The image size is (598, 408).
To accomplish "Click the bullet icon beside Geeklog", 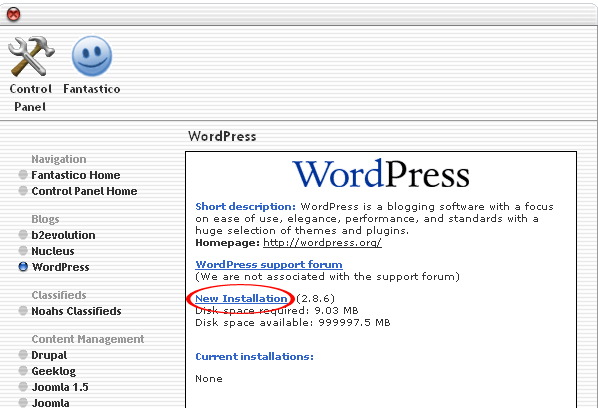I will 23,371.
